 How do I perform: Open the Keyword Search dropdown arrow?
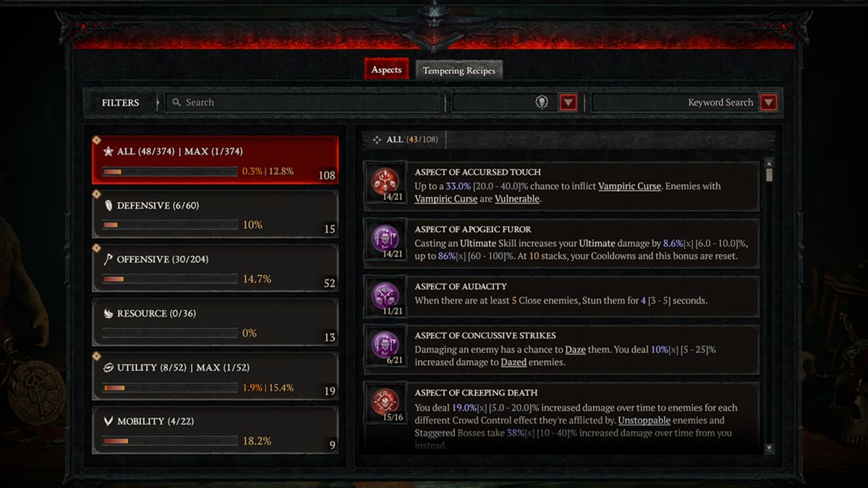(x=769, y=103)
